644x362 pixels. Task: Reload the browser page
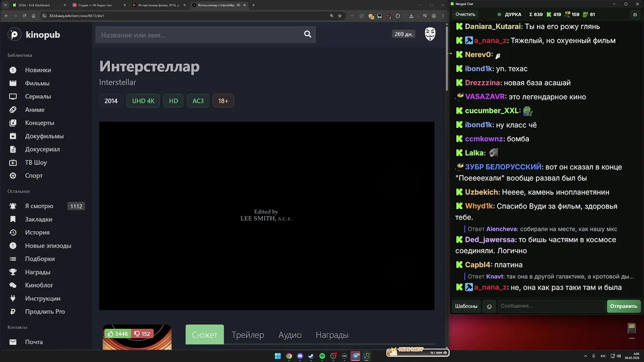pos(24,16)
